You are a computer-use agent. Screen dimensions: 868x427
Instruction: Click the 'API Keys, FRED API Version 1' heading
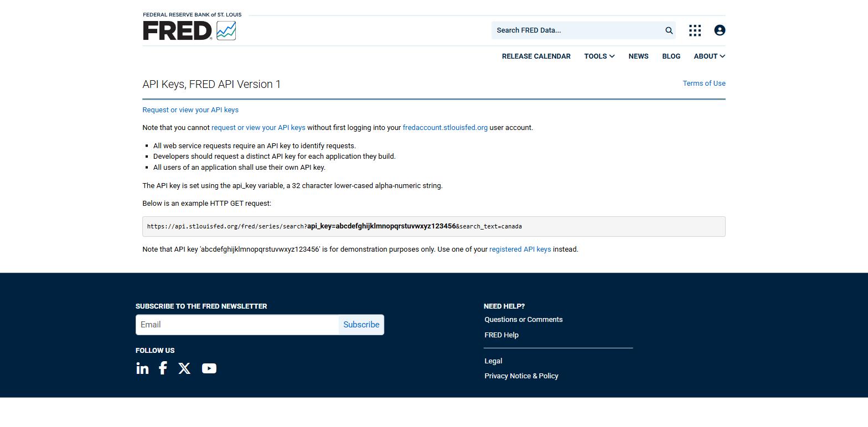(211, 84)
